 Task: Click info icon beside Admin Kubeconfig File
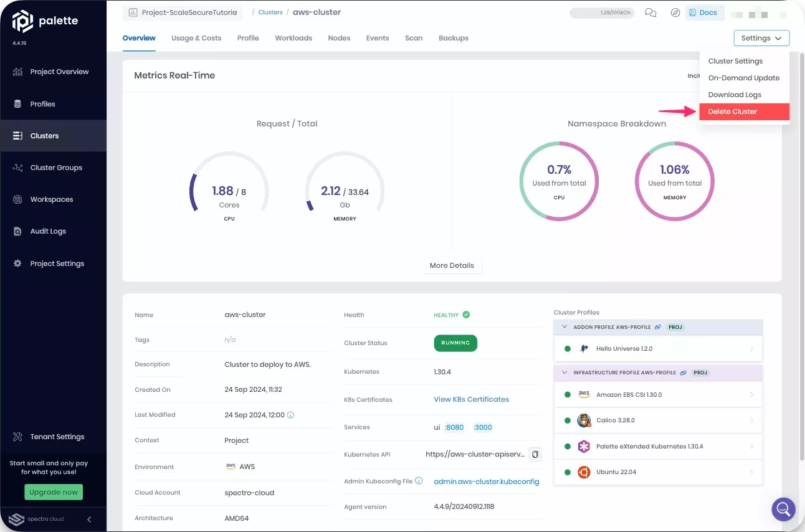pyautogui.click(x=419, y=481)
